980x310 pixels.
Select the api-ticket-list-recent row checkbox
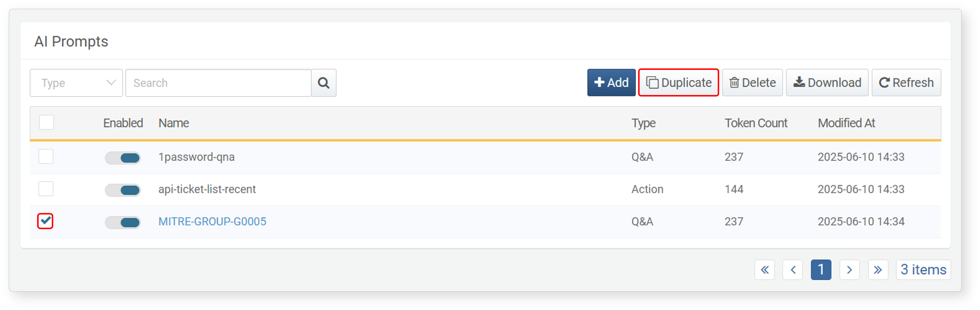[46, 189]
